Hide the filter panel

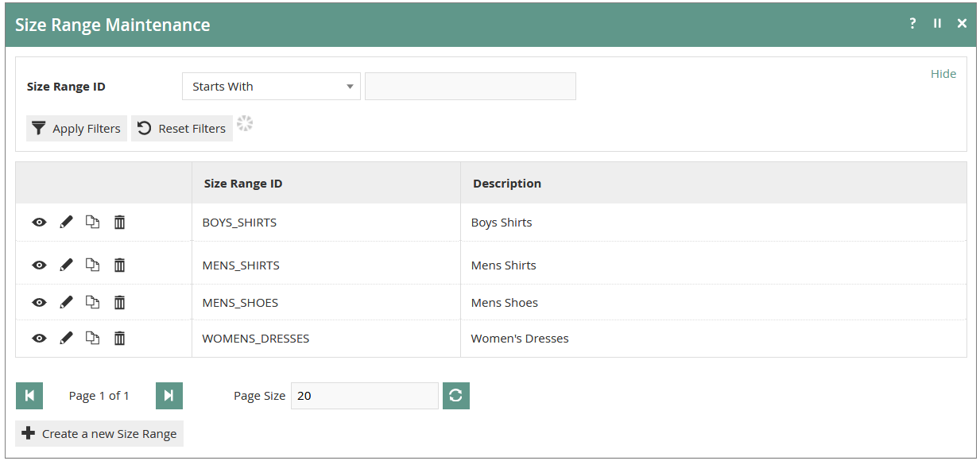tap(943, 74)
